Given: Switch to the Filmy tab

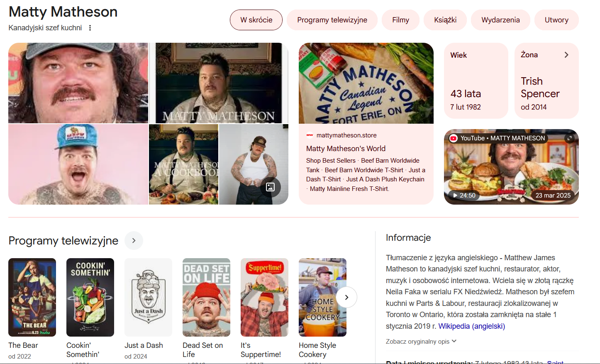Looking at the screenshot, I should pyautogui.click(x=400, y=20).
